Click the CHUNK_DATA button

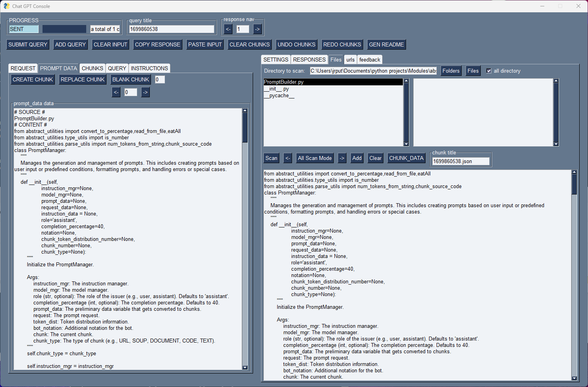click(x=406, y=158)
